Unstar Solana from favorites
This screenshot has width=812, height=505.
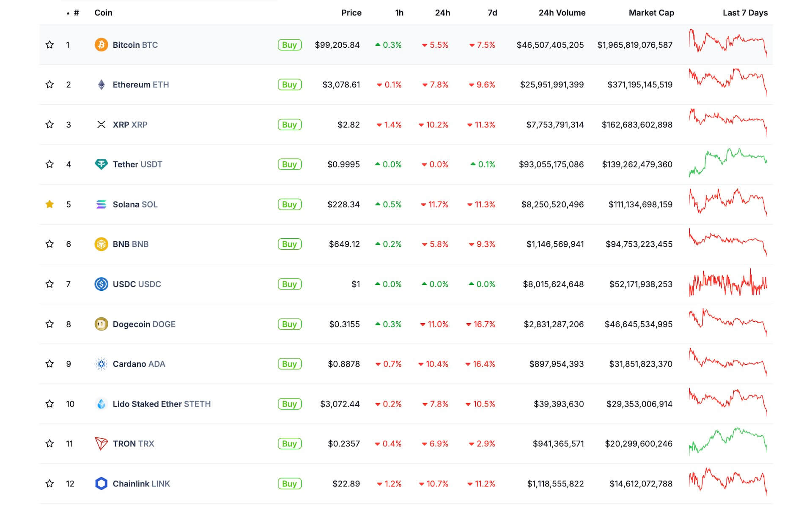pos(49,204)
